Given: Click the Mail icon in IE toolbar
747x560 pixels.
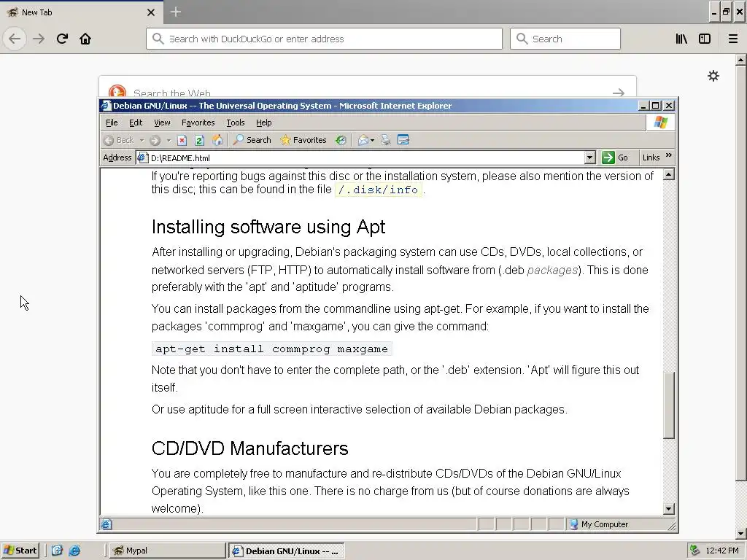Looking at the screenshot, I should tap(363, 140).
